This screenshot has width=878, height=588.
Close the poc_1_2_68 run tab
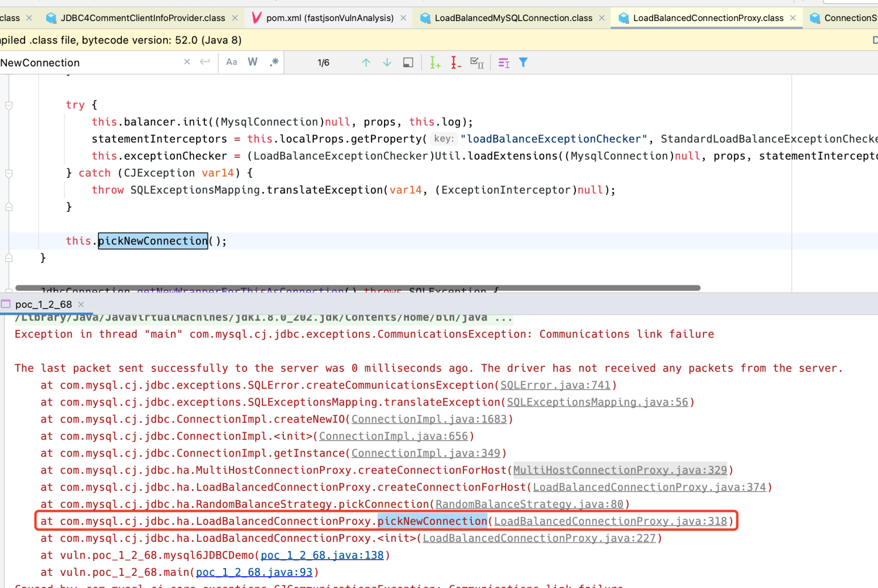pyautogui.click(x=81, y=304)
